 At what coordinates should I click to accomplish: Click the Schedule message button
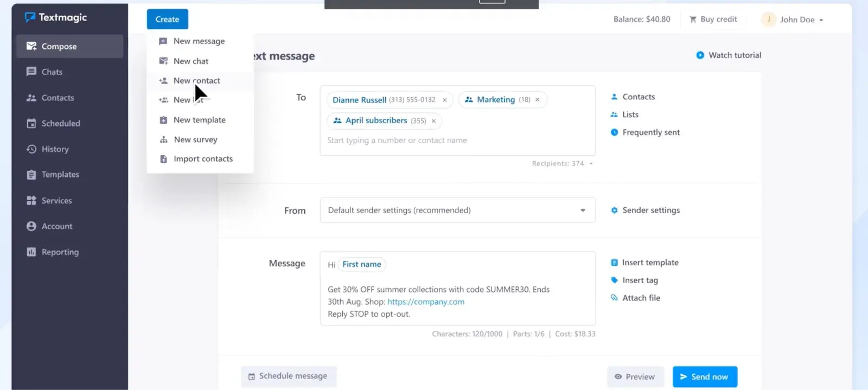[x=289, y=376]
